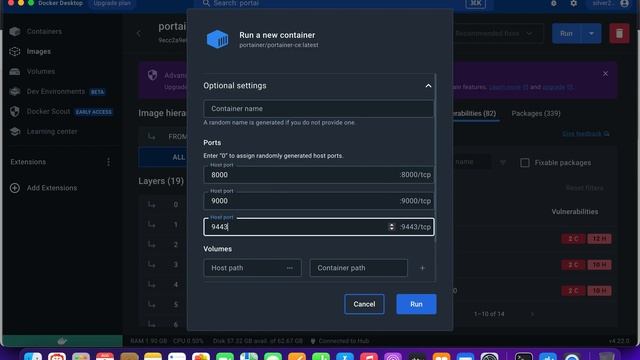Click the host port field for 9000/tcp
The width and height of the screenshot is (640, 360).
[x=318, y=201]
